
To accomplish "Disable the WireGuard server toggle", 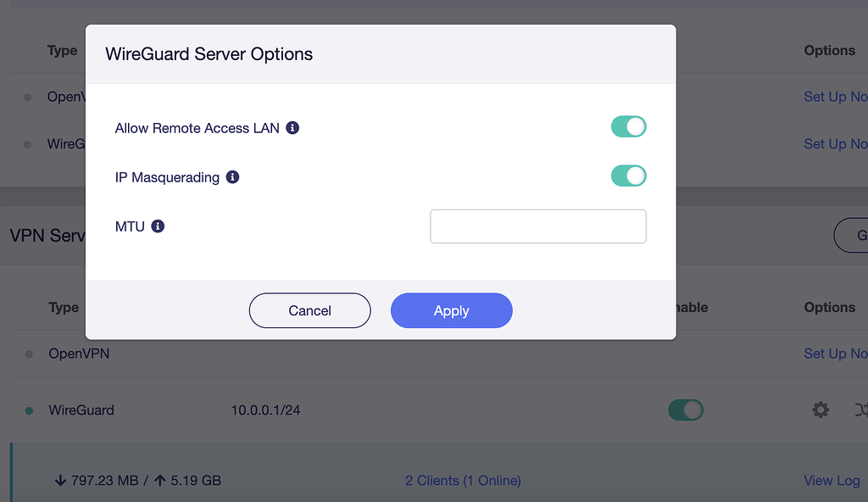I will (685, 410).
